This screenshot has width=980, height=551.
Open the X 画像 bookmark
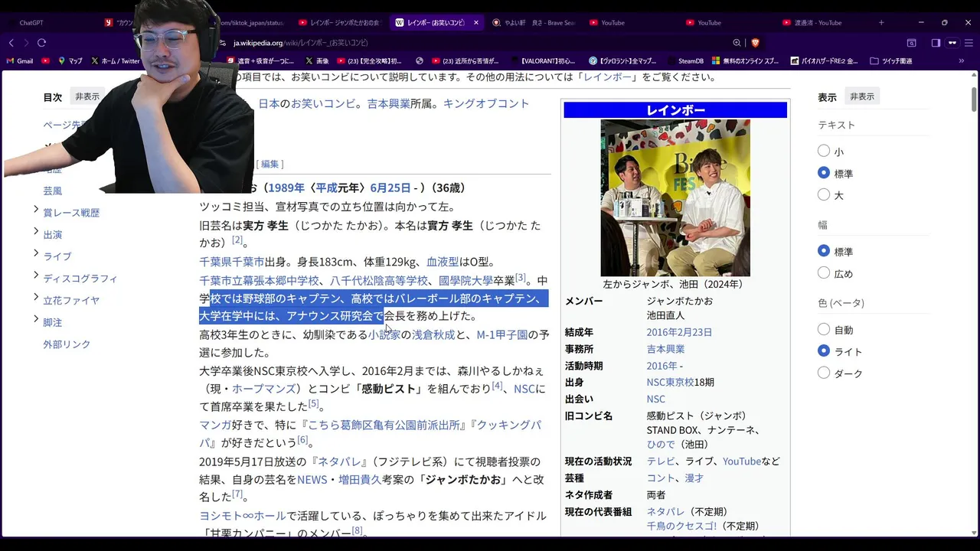317,60
